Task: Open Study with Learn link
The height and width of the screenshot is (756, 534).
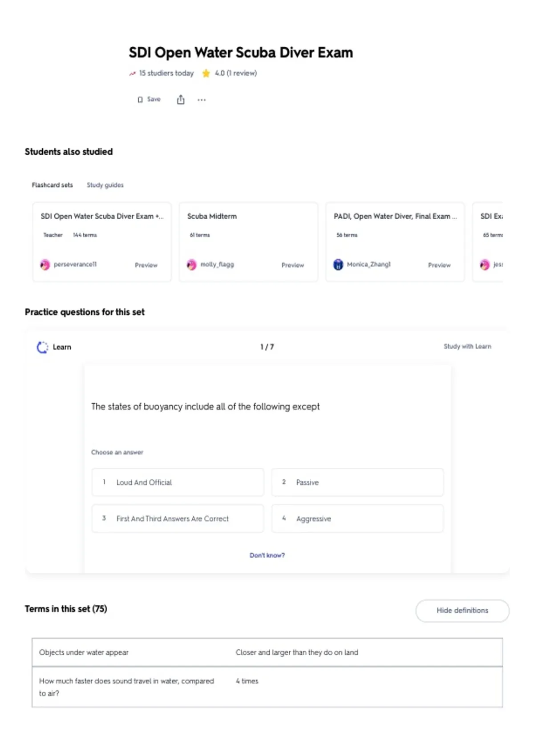Action: click(x=467, y=346)
